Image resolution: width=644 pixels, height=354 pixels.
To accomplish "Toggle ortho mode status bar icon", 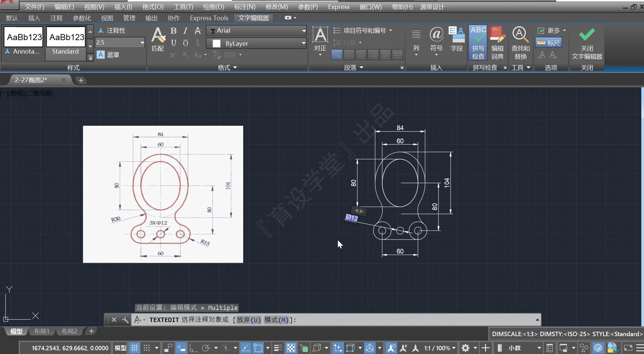I will (194, 348).
